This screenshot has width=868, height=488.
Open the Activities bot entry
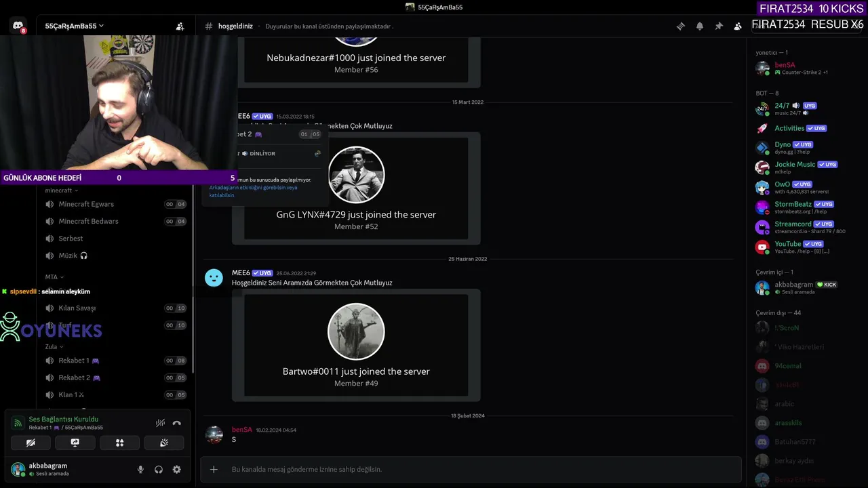(x=807, y=128)
